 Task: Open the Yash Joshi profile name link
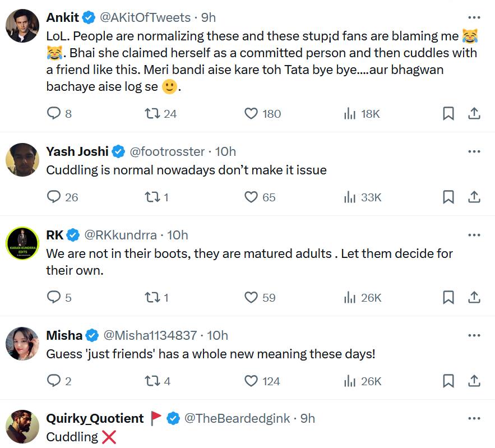[x=77, y=151]
